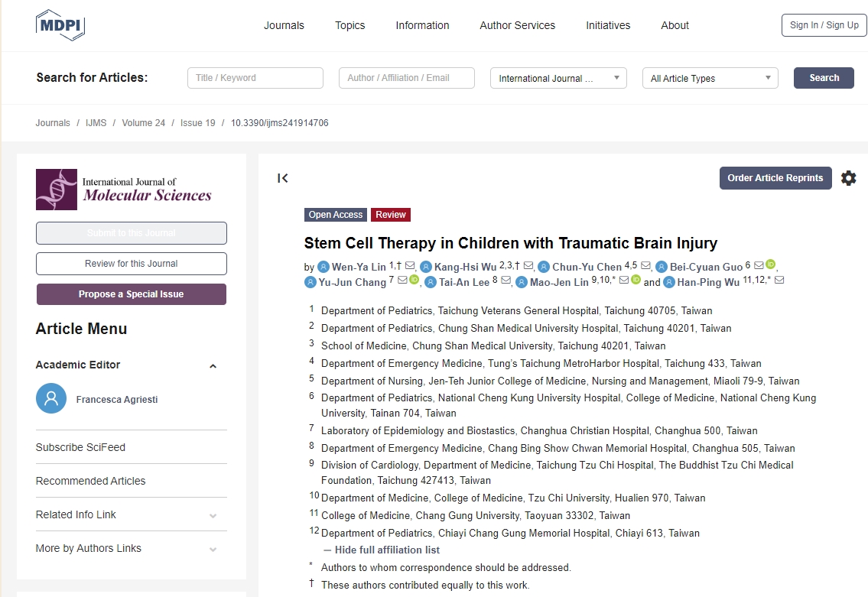Click the Title / Keyword search field

[x=255, y=78]
